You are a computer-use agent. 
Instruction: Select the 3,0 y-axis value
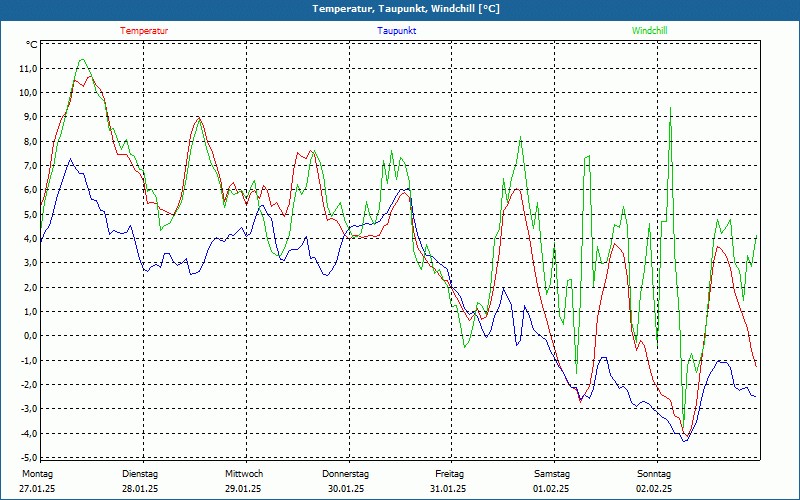(x=29, y=263)
